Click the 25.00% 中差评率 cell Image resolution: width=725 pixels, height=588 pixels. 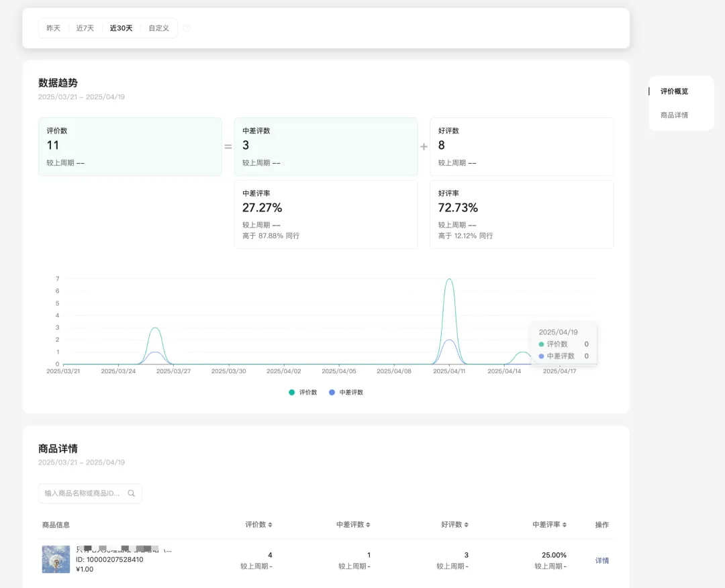[554, 555]
